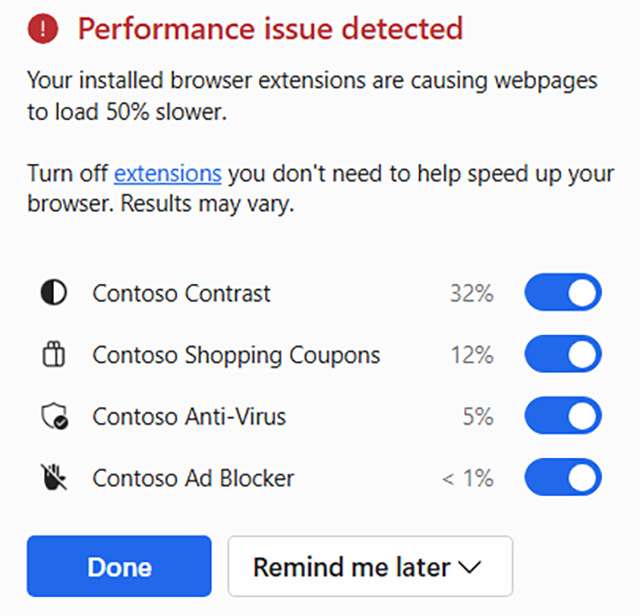Open the extensions hyperlink

167,174
